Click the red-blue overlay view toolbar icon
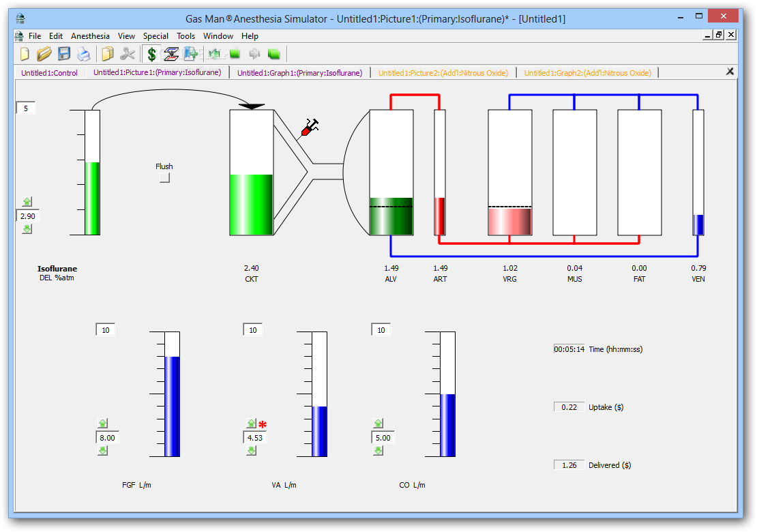The height and width of the screenshot is (532, 757). [x=171, y=54]
